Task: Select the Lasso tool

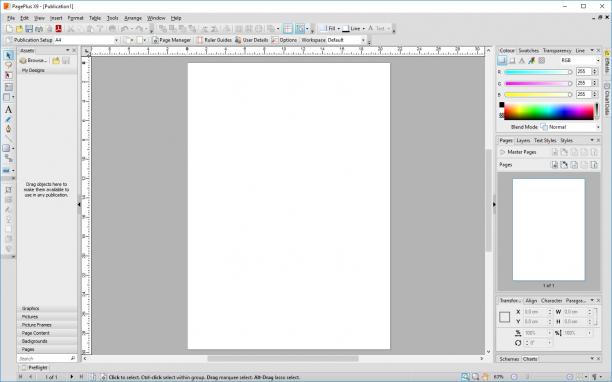Action: click(x=8, y=66)
